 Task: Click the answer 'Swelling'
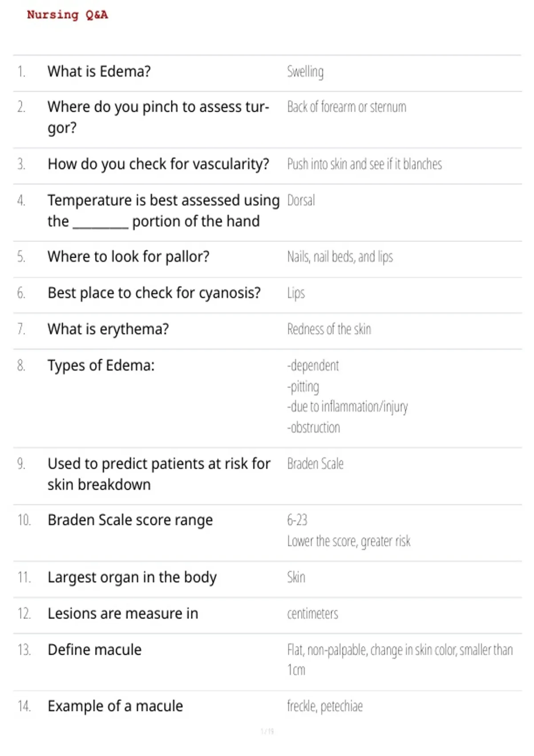click(x=305, y=72)
